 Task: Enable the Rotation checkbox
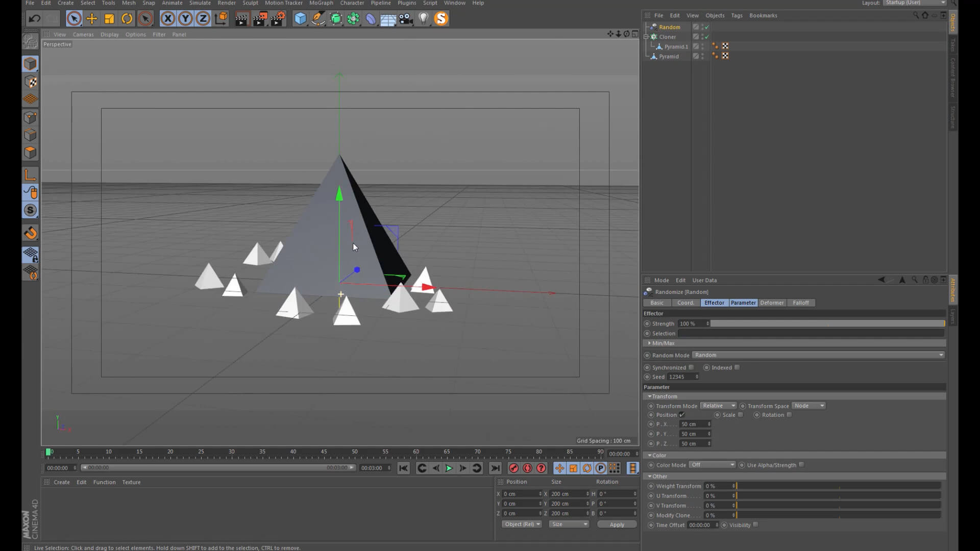point(789,415)
